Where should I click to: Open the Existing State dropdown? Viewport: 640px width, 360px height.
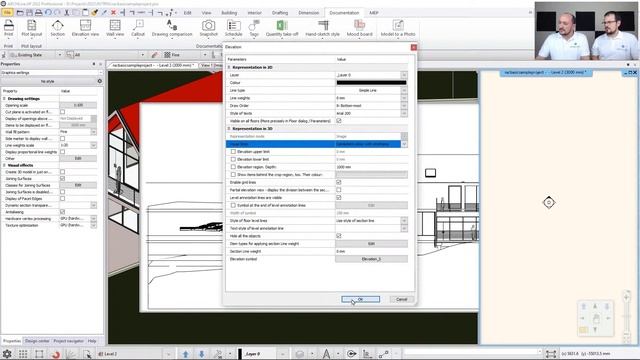point(60,55)
